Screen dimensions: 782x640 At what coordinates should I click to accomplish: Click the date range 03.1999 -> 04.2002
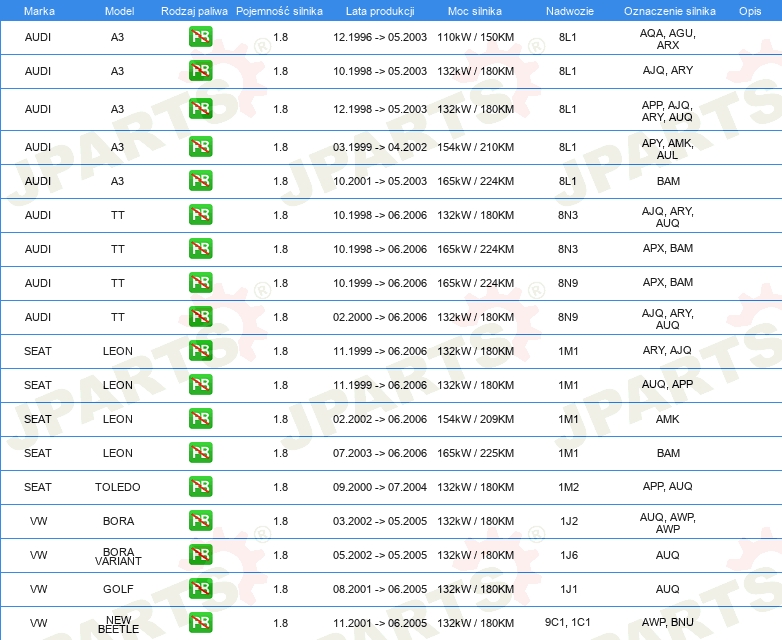pyautogui.click(x=380, y=147)
